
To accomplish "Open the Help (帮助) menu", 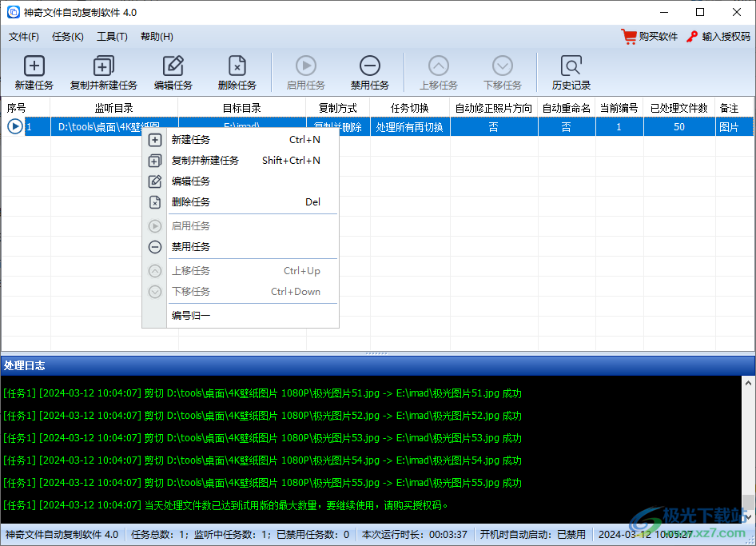I will [x=157, y=37].
